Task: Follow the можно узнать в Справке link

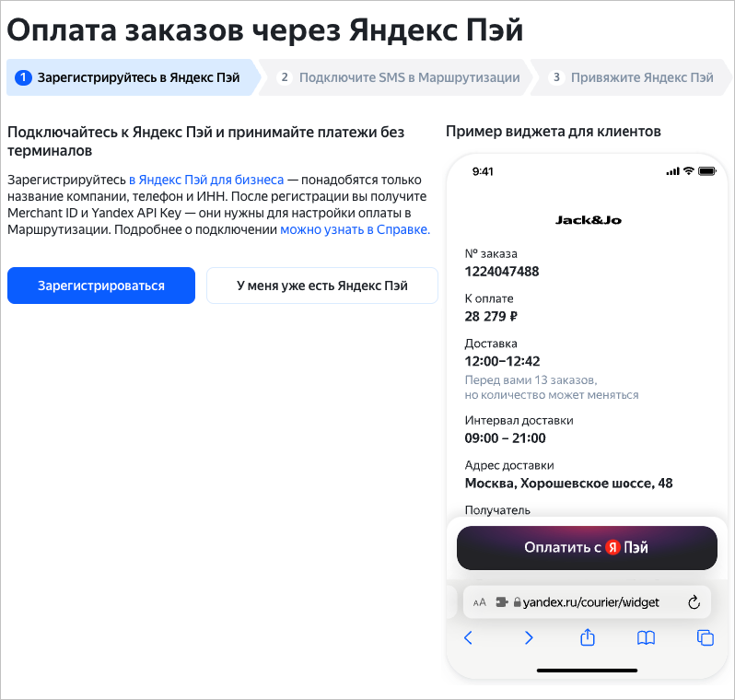Action: coord(355,229)
